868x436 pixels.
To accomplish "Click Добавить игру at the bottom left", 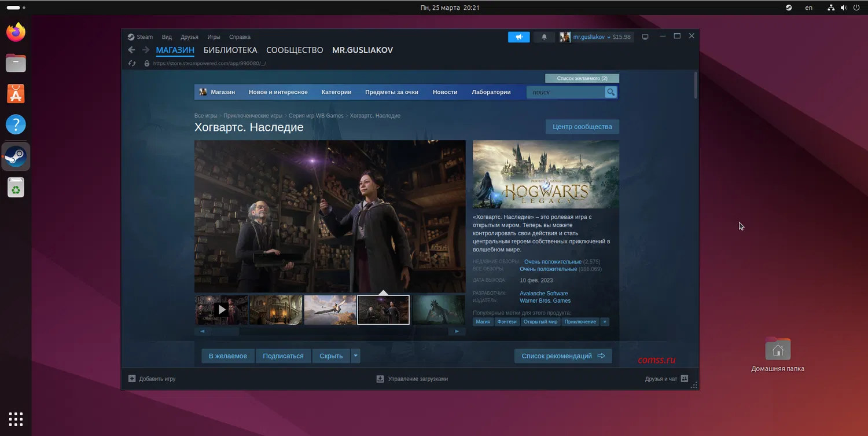I will 152,379.
